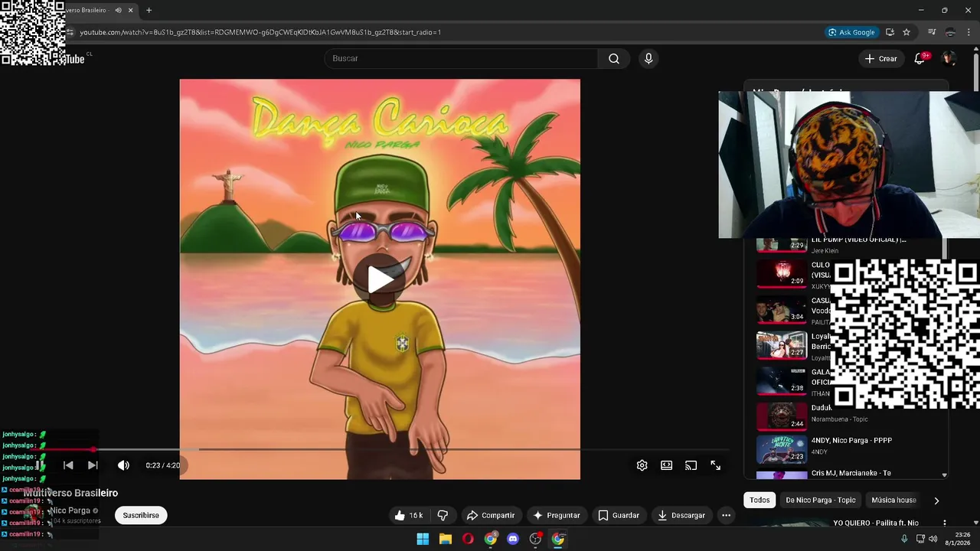Image resolution: width=980 pixels, height=551 pixels.
Task: Open File Explorer from the taskbar
Action: [445, 539]
